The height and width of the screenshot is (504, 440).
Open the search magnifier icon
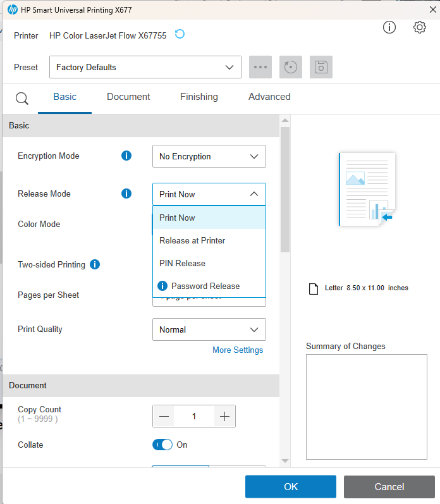pos(22,99)
